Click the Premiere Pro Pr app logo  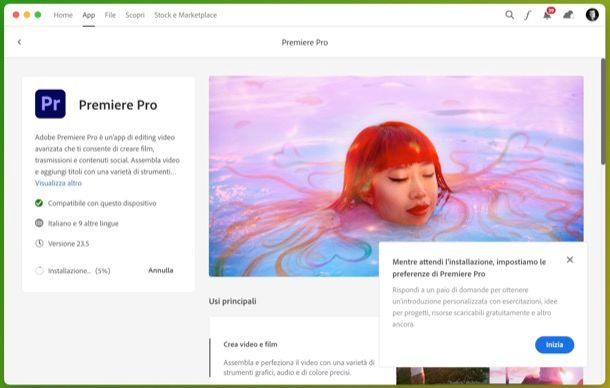50,104
